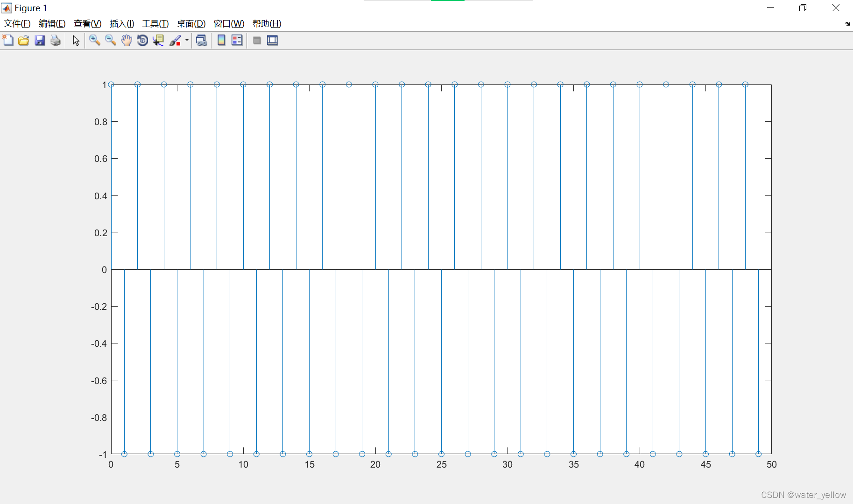Open the 工具(T) menu
The width and height of the screenshot is (853, 504).
click(x=155, y=23)
